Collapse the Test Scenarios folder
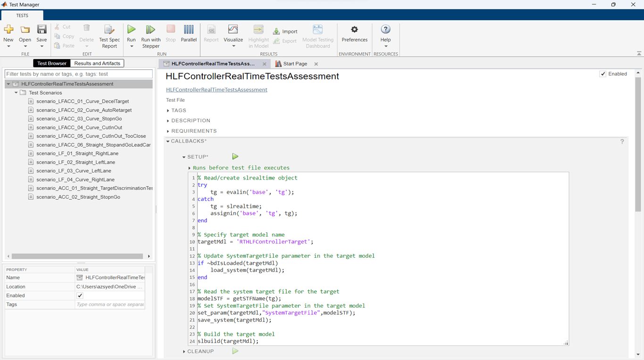644x360 pixels. tap(16, 93)
